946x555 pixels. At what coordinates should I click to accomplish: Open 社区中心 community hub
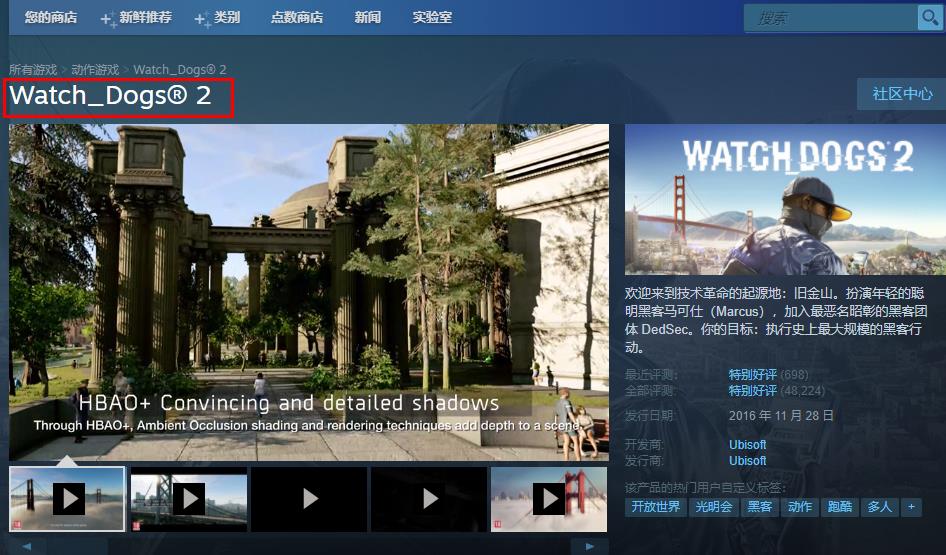click(902, 94)
